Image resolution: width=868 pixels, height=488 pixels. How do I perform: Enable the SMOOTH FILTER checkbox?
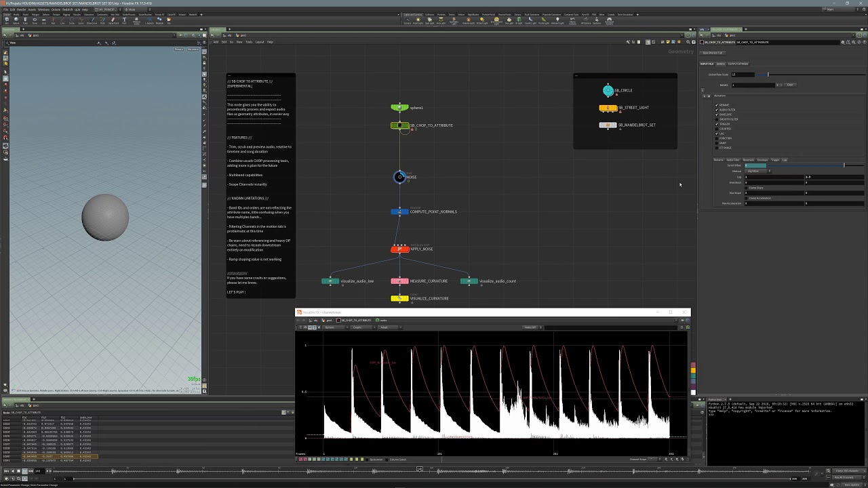pos(717,119)
